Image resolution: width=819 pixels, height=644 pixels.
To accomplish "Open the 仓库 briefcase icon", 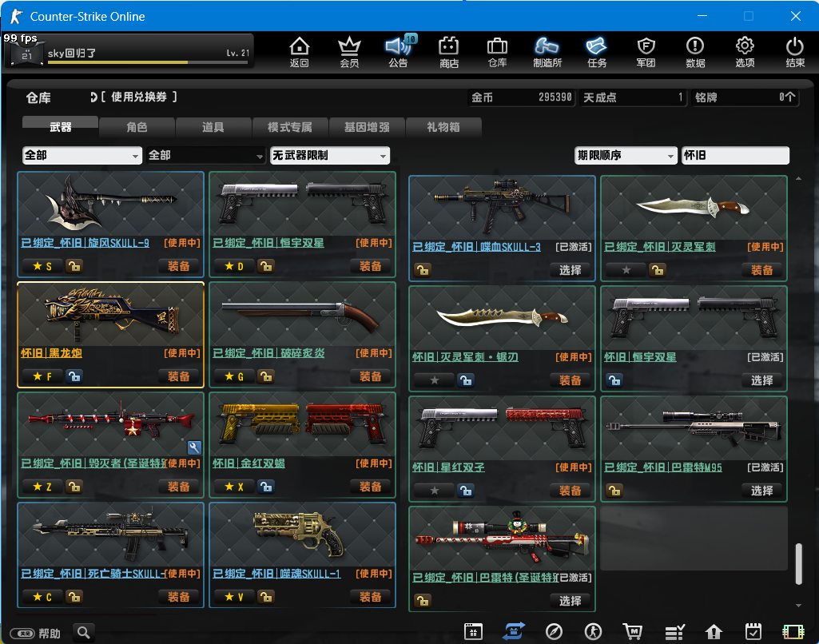I will (497, 52).
